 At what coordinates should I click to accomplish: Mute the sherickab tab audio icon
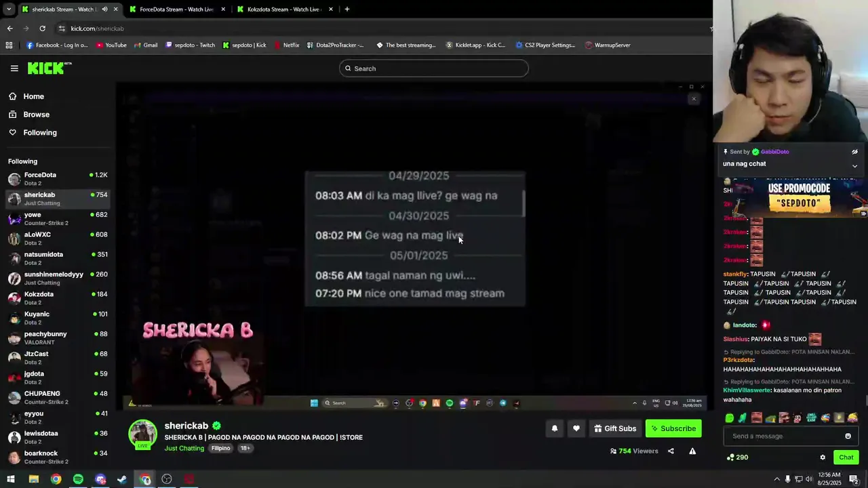104,9
